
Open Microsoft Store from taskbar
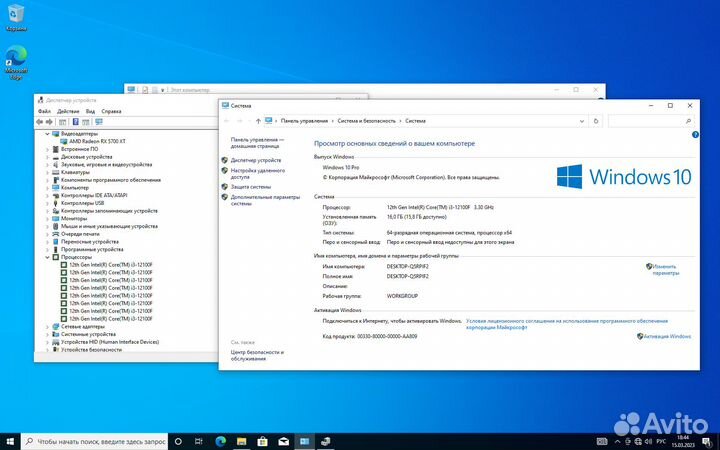pyautogui.click(x=262, y=441)
